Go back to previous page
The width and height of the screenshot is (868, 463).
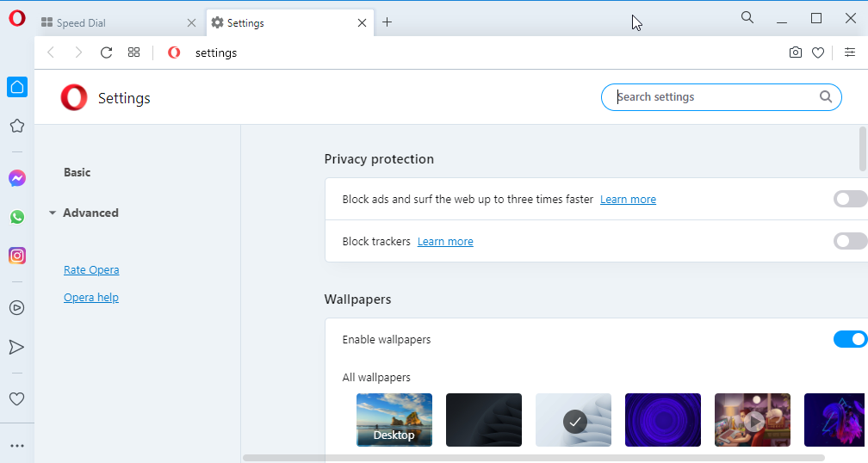pyautogui.click(x=51, y=52)
